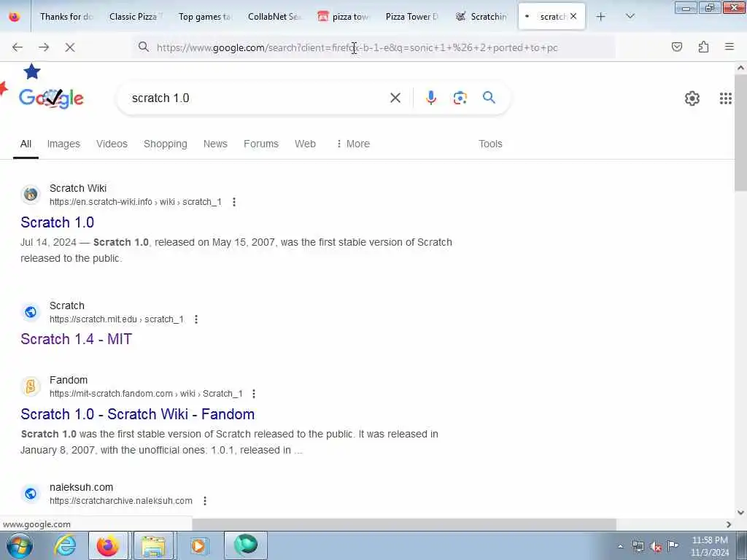The height and width of the screenshot is (560, 747).
Task: Stop loading the page
Action: click(x=70, y=47)
